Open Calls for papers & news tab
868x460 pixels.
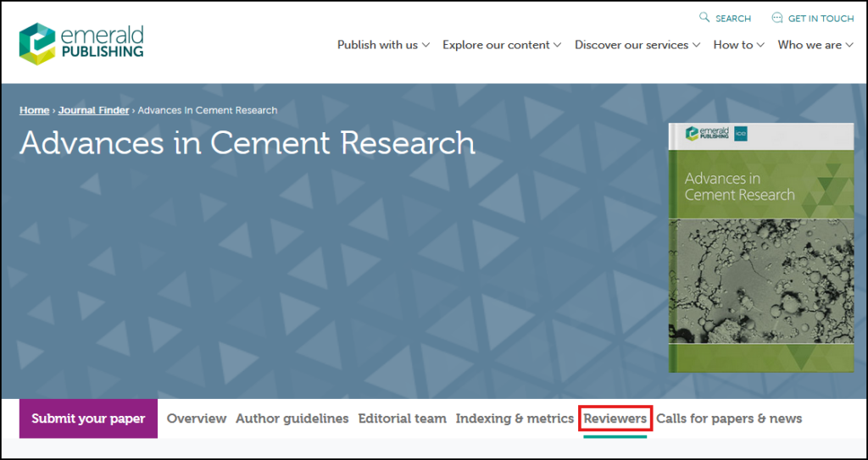pyautogui.click(x=729, y=418)
